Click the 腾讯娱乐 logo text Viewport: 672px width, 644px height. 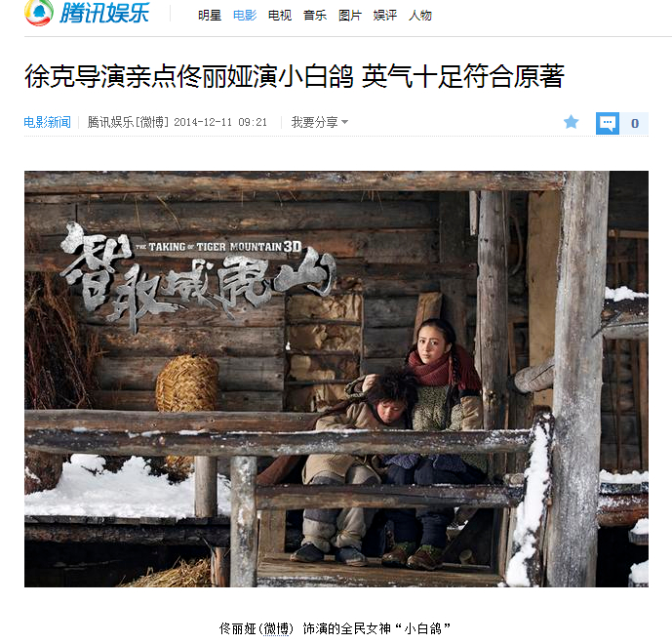coord(104,13)
